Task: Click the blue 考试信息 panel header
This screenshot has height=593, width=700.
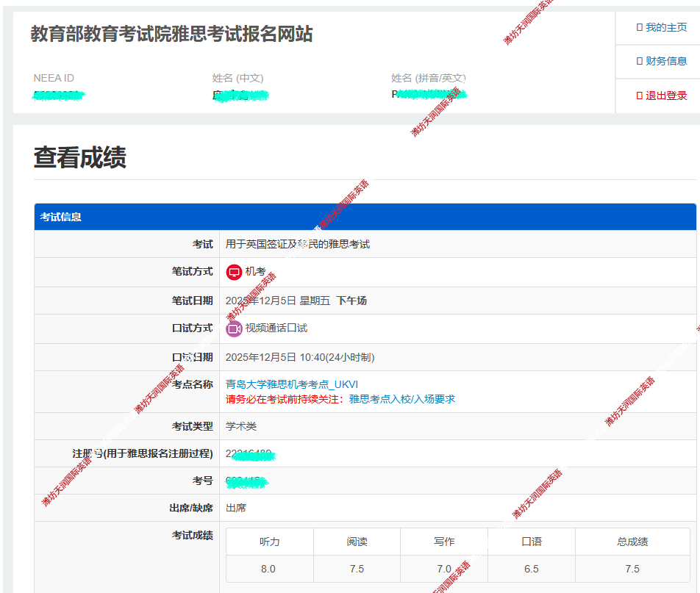Action: 365,217
